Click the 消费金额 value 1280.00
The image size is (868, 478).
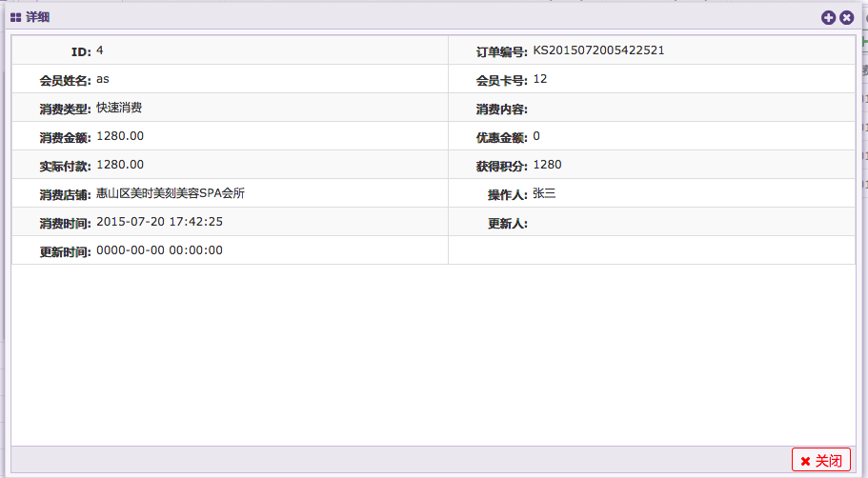coord(120,136)
